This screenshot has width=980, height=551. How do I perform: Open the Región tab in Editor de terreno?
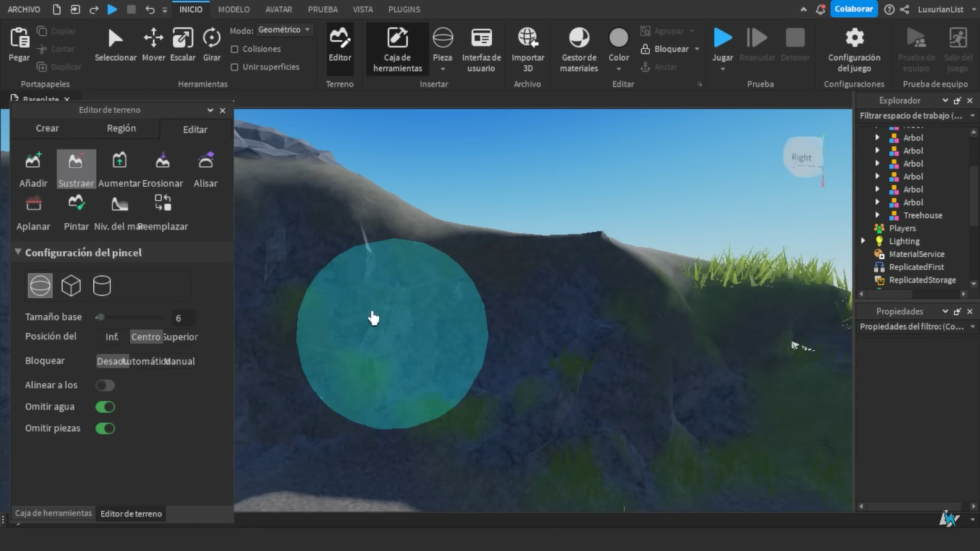(121, 128)
